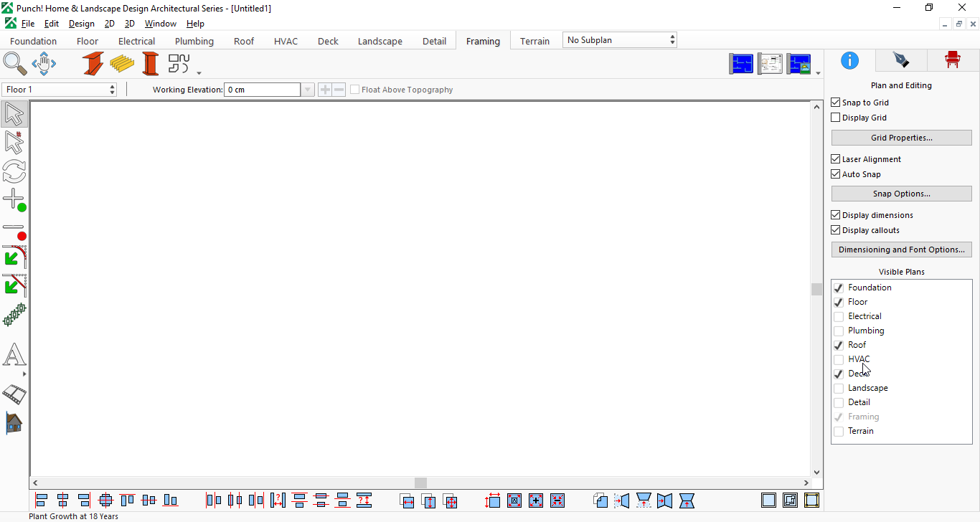This screenshot has width=980, height=522.
Task: Click the film strip animation icon
Action: (x=14, y=394)
